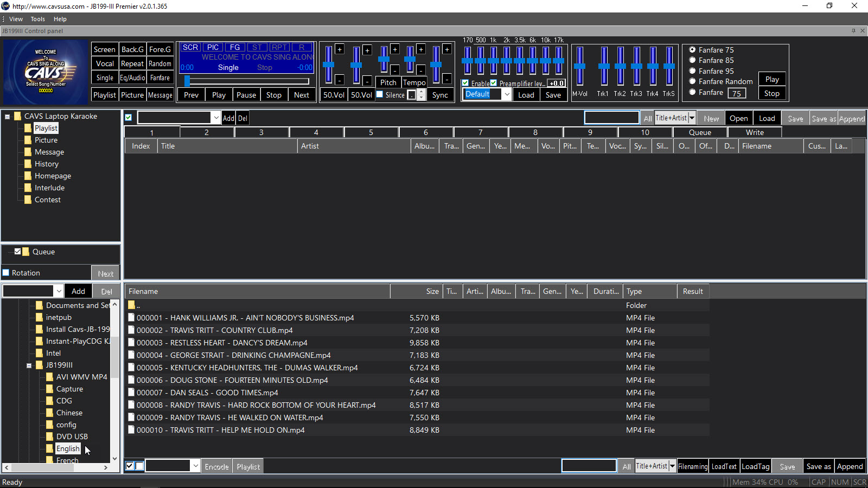Click the Pause button
Viewport: 868px width, 488px height.
pos(246,95)
